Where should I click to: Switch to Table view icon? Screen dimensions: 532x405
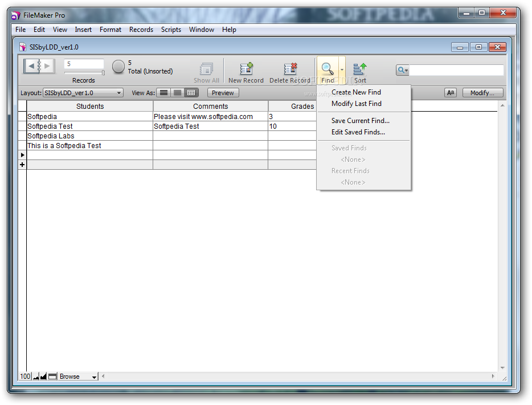191,93
